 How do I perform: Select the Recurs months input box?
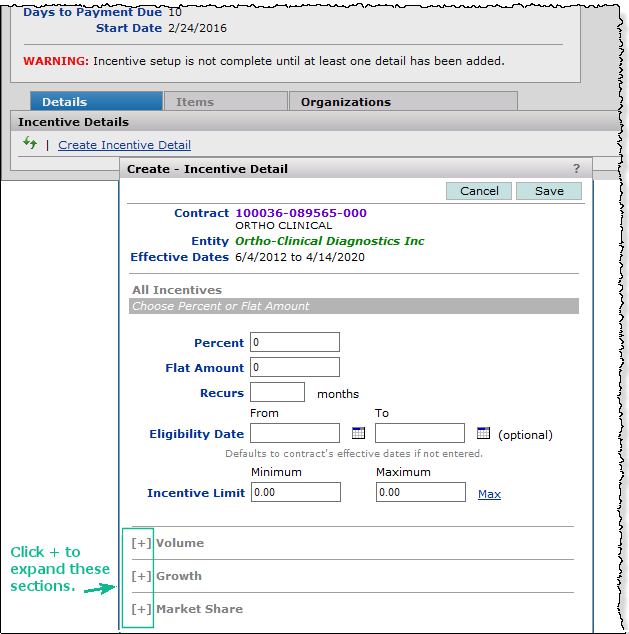coord(277,392)
